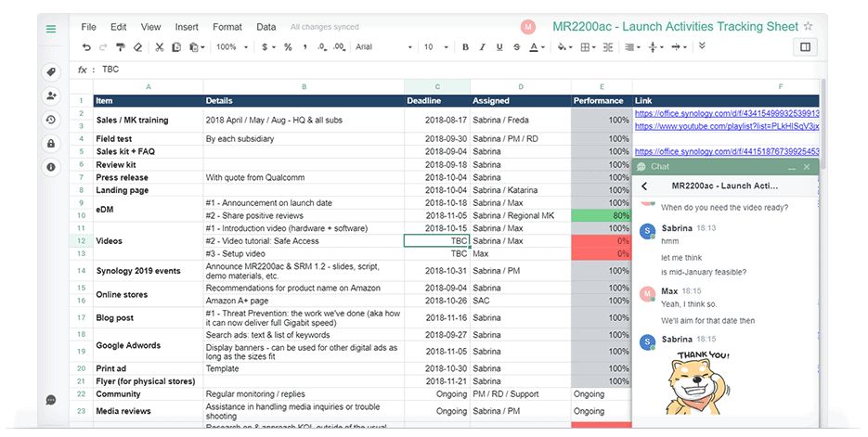
Task: Open the text wrapping dropdown
Action: click(x=679, y=47)
